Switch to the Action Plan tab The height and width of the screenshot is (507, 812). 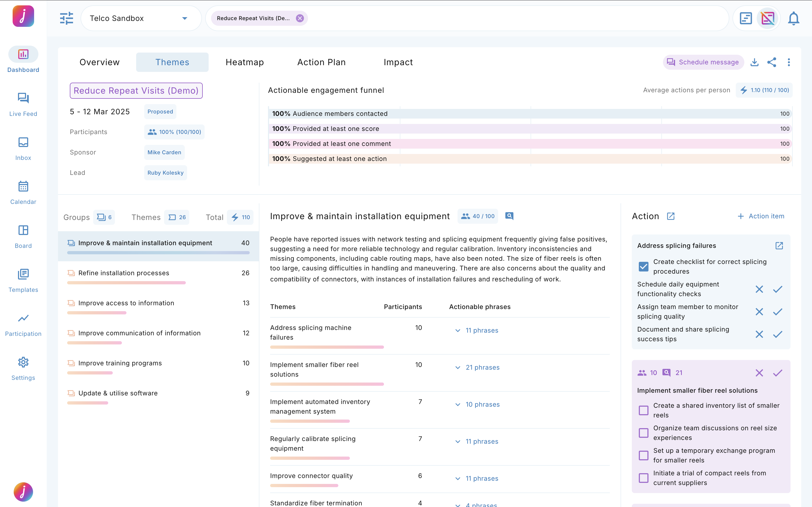point(321,62)
